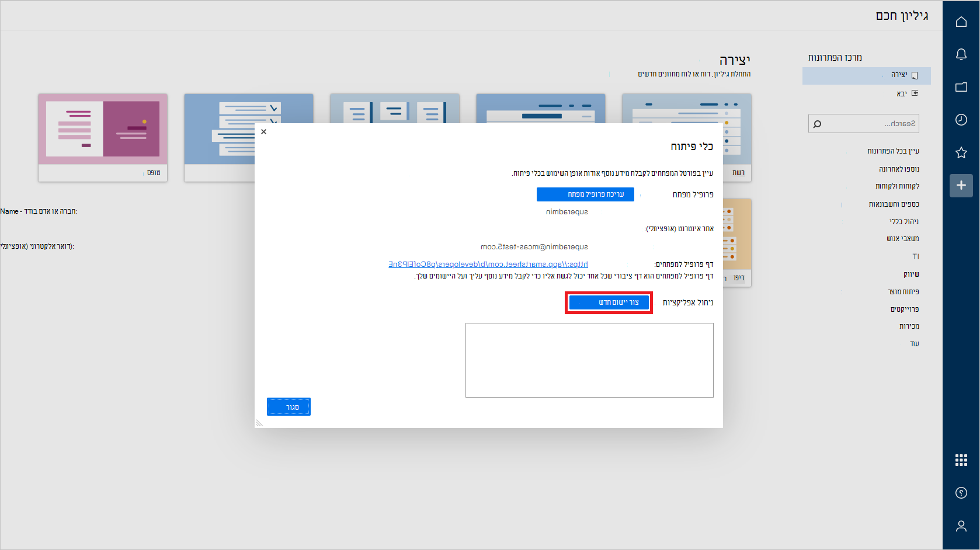Viewport: 980px width, 550px height.
Task: Open the Account profile icon
Action: click(961, 526)
